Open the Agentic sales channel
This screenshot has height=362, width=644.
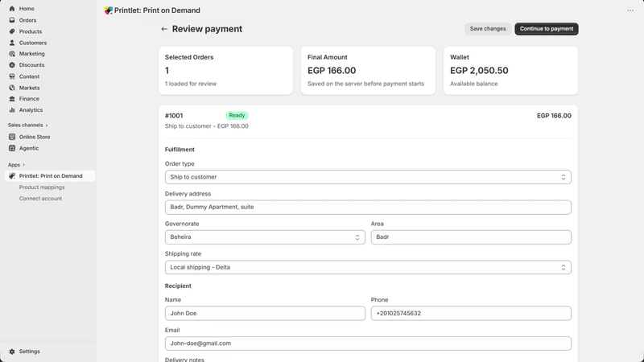click(x=29, y=148)
